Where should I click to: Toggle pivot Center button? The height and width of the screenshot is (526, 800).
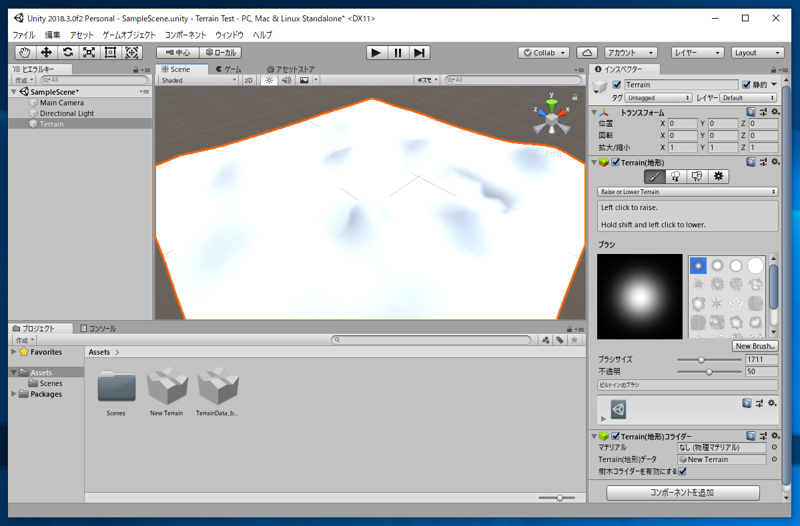(178, 53)
